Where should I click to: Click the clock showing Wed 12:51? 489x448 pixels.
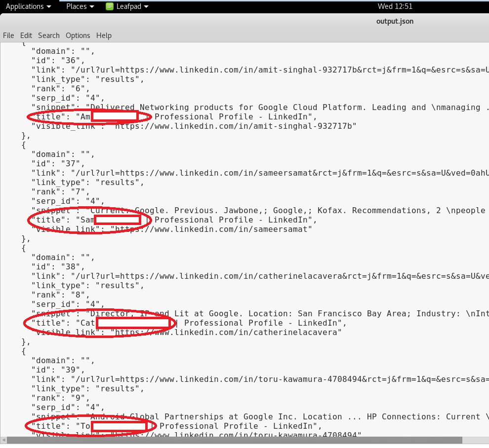pyautogui.click(x=395, y=6)
